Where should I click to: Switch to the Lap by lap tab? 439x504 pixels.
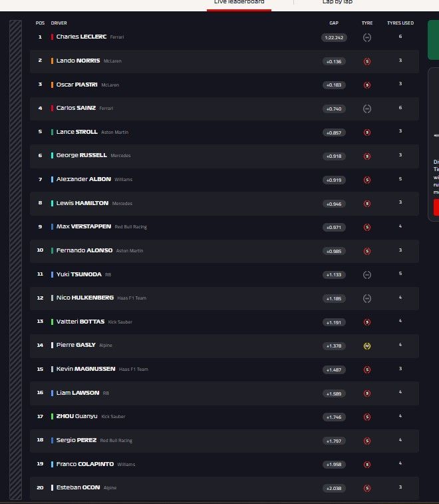click(338, 3)
